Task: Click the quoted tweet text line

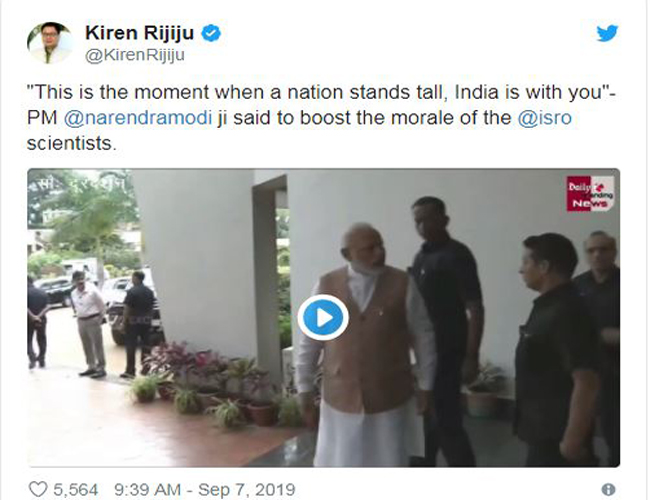Action: point(321,92)
